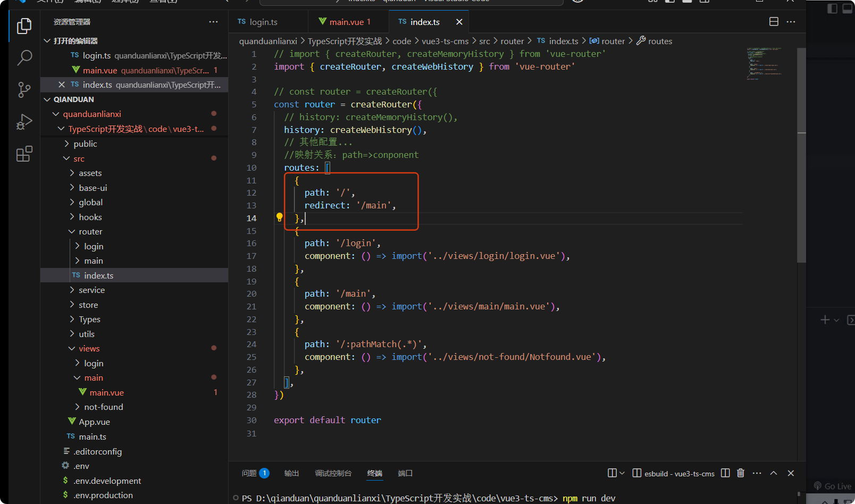Click the split editor icon
855x504 pixels.
tap(774, 22)
